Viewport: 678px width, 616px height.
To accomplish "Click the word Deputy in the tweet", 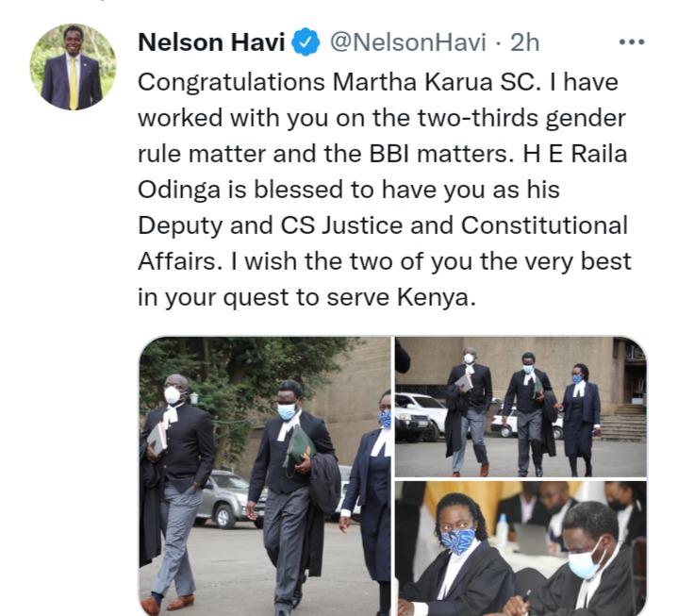I will pyautogui.click(x=180, y=226).
